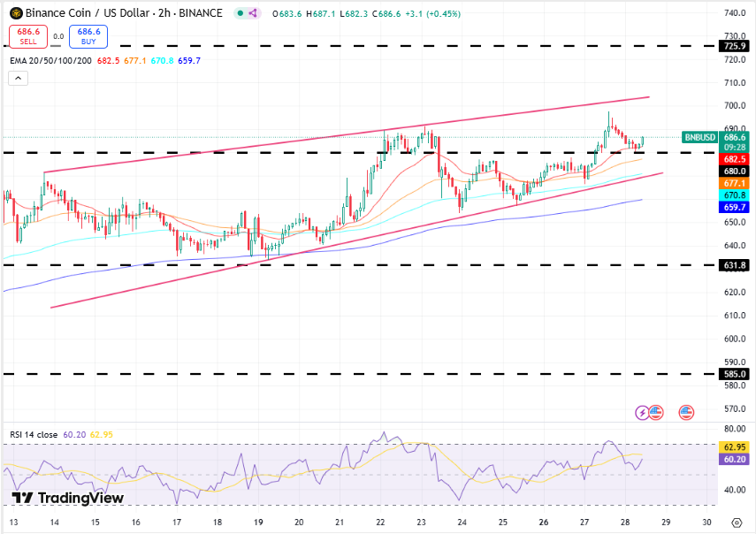The height and width of the screenshot is (534, 756).
Task: Click the 725.9 horizontal line price label
Action: [x=734, y=46]
